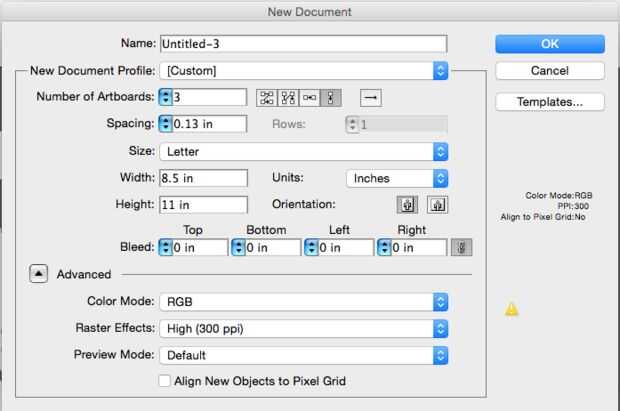This screenshot has height=411, width=620.
Task: Set orientation to Portrait
Action: pyautogui.click(x=406, y=204)
